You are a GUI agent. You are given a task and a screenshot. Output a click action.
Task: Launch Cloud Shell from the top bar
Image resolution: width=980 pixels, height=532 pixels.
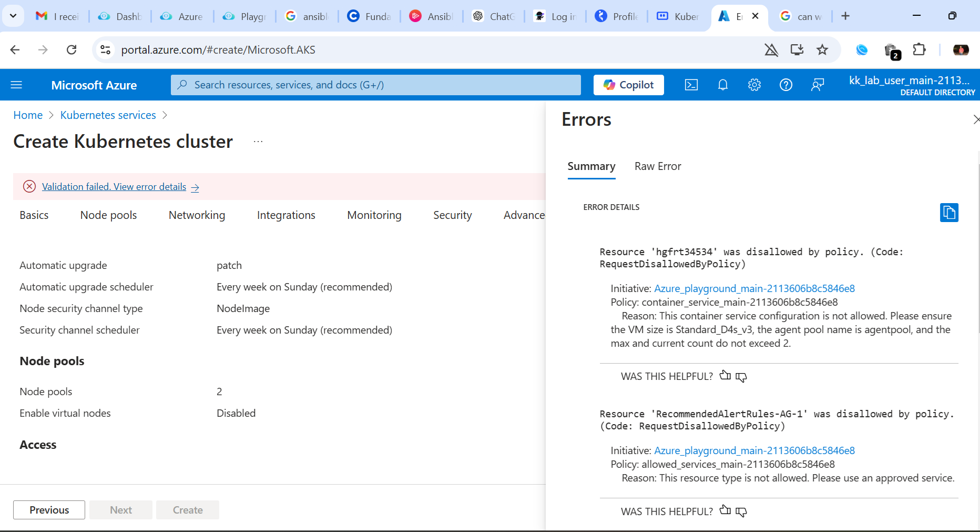[691, 85]
